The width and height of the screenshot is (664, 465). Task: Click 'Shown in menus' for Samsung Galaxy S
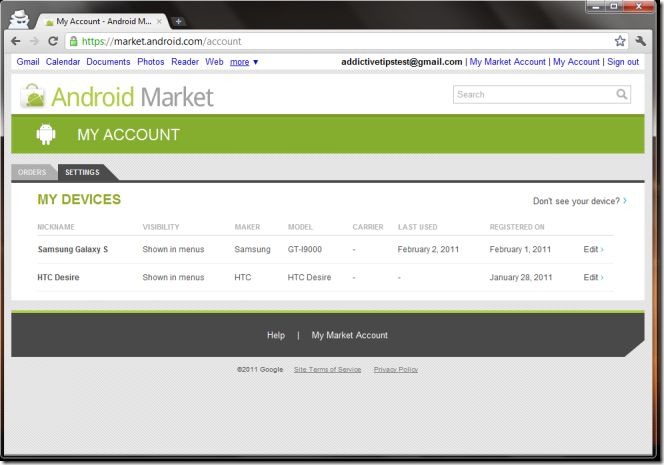[173, 249]
